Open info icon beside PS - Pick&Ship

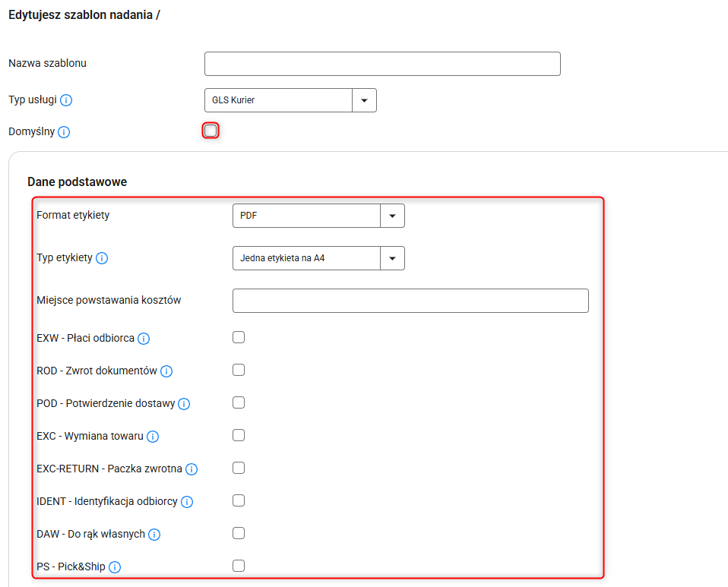coord(115,567)
